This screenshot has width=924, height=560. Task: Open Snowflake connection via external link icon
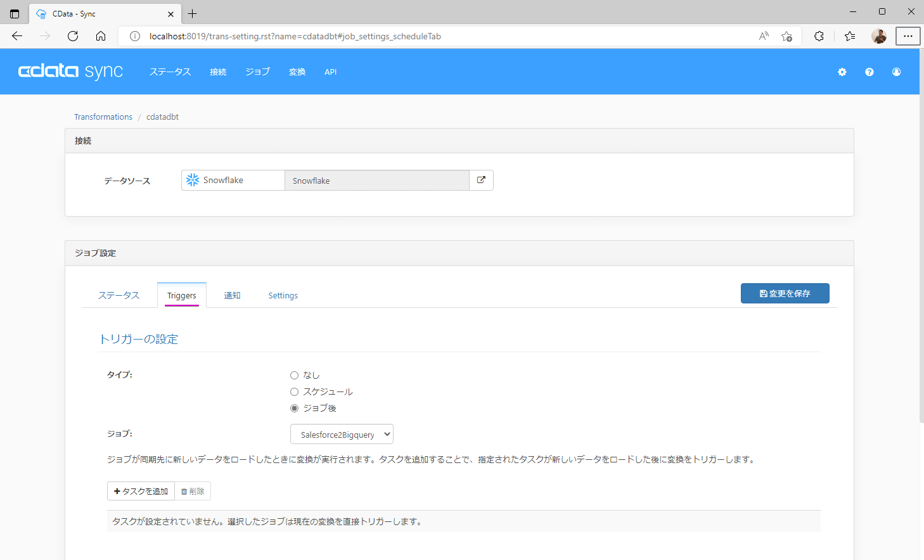[481, 180]
